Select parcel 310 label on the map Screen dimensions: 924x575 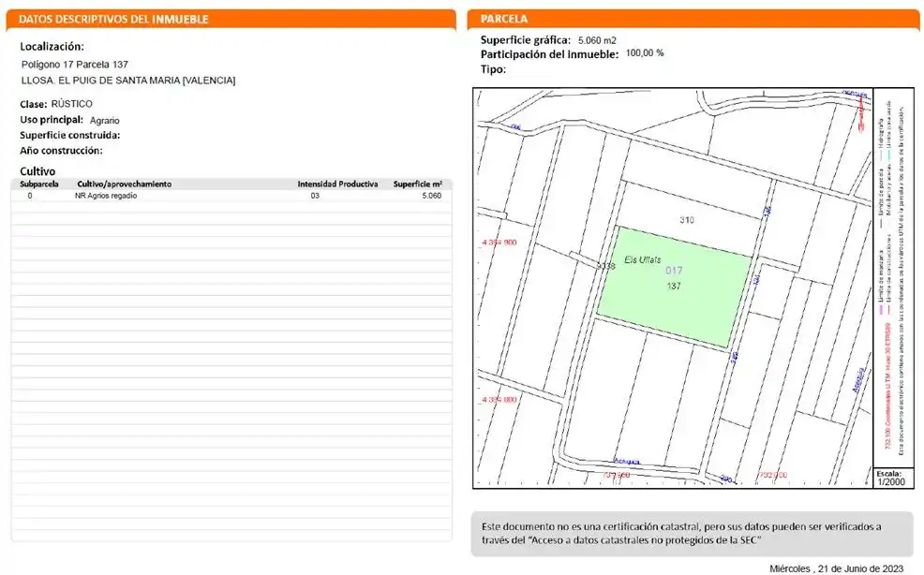click(687, 220)
